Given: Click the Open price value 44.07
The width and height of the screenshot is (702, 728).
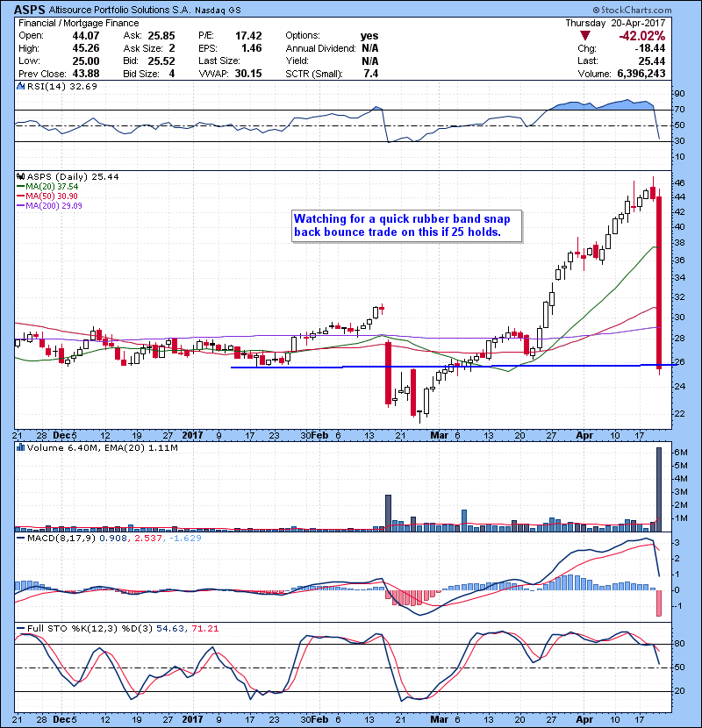Looking at the screenshot, I should [x=85, y=35].
